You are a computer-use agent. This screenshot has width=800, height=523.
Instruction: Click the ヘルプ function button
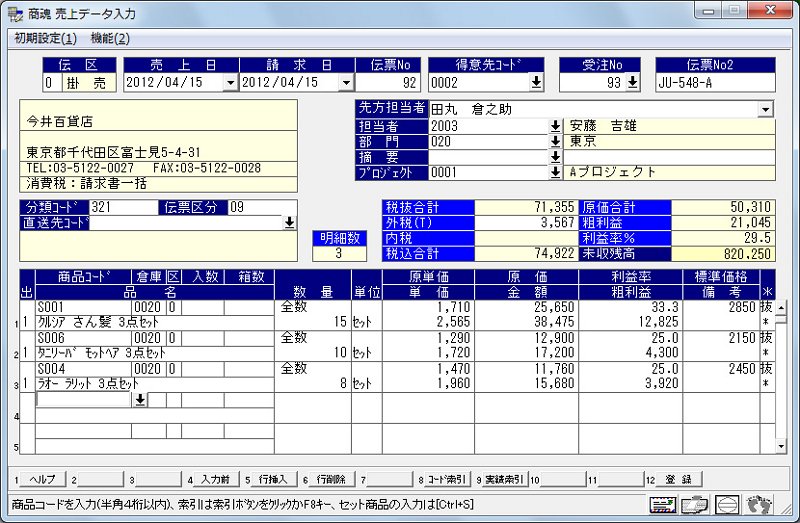click(43, 479)
